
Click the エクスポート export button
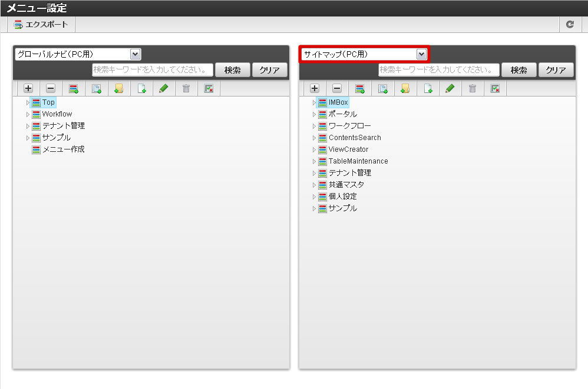(x=41, y=24)
